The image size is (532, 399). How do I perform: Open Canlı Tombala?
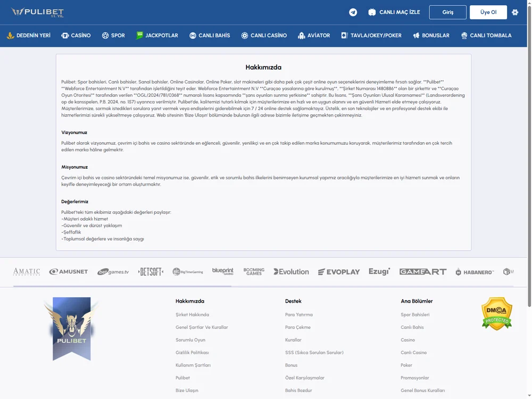click(x=486, y=36)
